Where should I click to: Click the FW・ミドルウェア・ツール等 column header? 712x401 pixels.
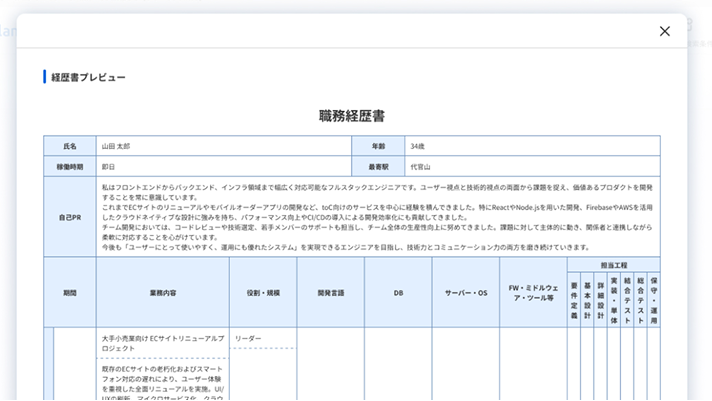click(534, 293)
